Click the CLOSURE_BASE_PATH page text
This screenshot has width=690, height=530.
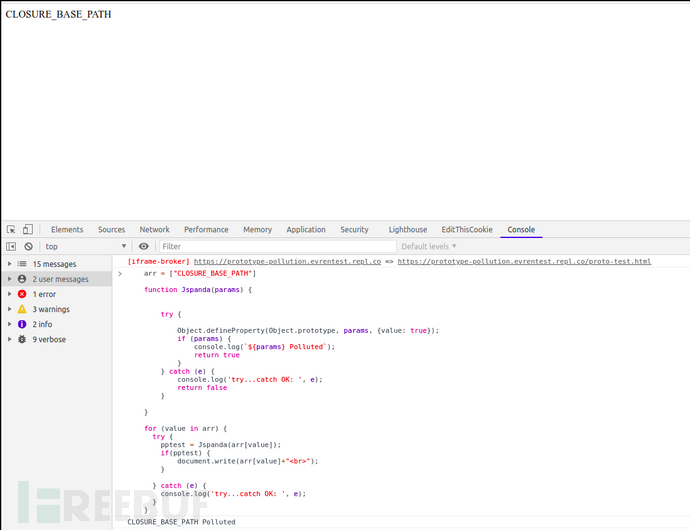click(58, 14)
